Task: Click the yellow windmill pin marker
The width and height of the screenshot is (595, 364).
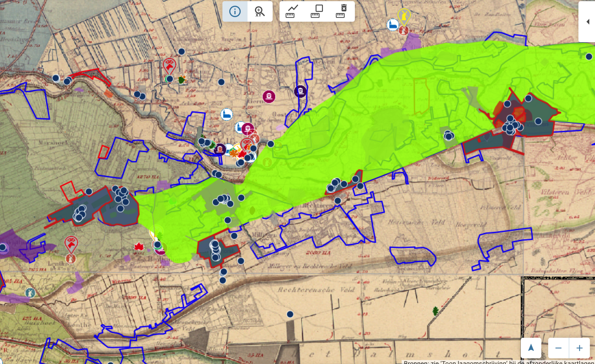Action: tap(404, 16)
